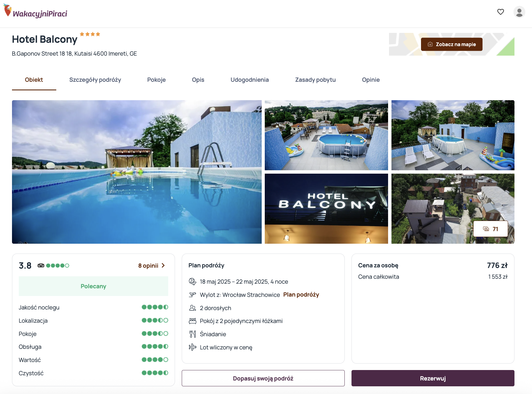Click the Lot wliczony w cenę text
532x394 pixels.
(x=226, y=348)
